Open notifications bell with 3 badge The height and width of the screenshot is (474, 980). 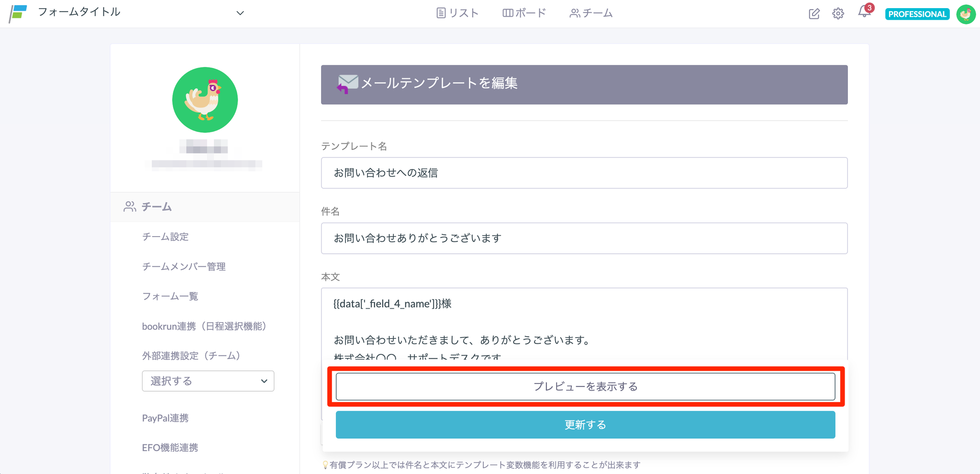tap(864, 12)
